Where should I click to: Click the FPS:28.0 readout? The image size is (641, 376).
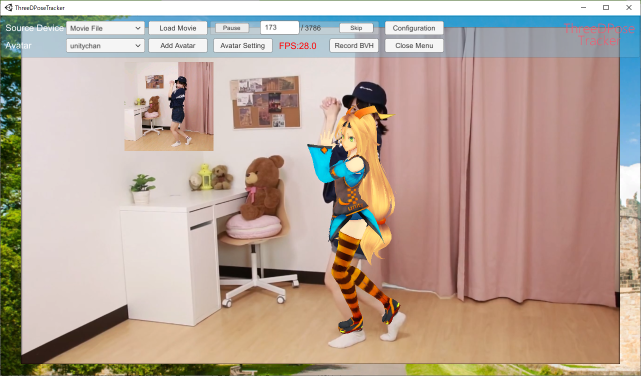[x=298, y=46]
